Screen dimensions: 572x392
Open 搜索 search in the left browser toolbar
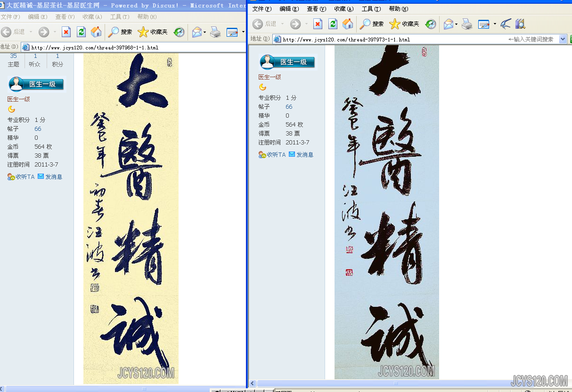[x=120, y=32]
